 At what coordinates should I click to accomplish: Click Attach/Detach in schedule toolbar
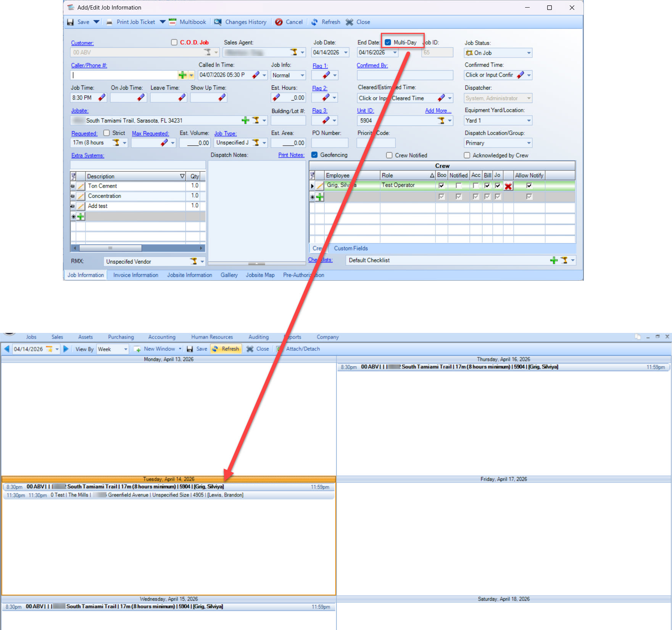click(x=303, y=349)
